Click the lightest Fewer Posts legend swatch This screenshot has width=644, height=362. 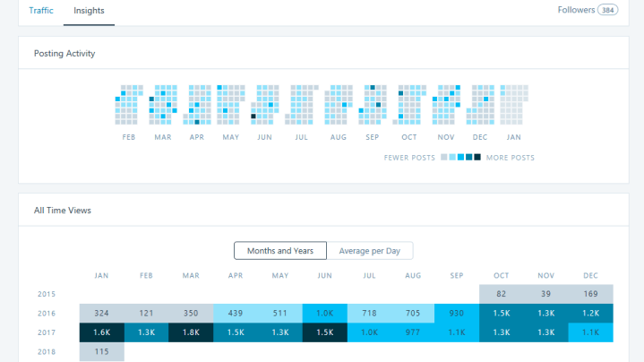(443, 158)
